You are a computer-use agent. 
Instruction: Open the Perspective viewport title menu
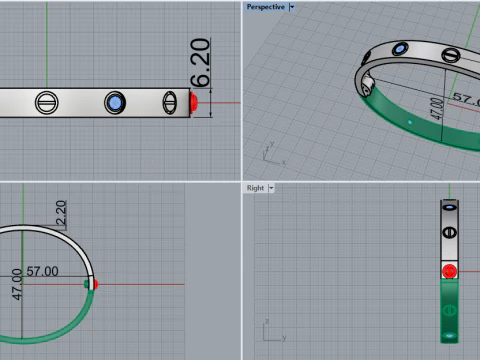(266, 7)
